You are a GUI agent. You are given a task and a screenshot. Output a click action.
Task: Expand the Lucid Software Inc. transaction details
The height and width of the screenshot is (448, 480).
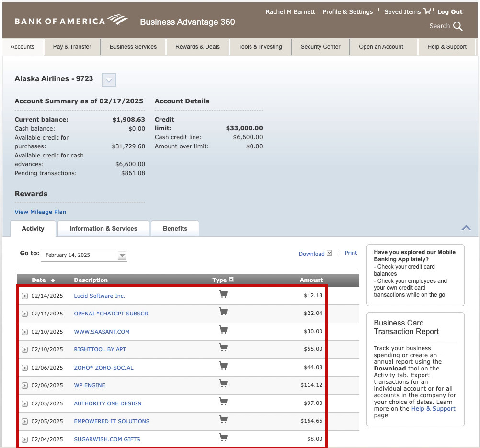(x=24, y=296)
